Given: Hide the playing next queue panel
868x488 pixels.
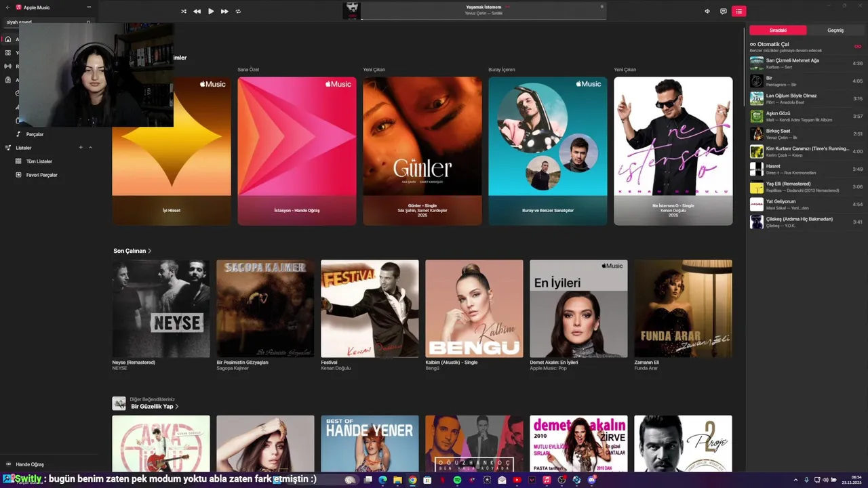Looking at the screenshot, I should pos(739,11).
